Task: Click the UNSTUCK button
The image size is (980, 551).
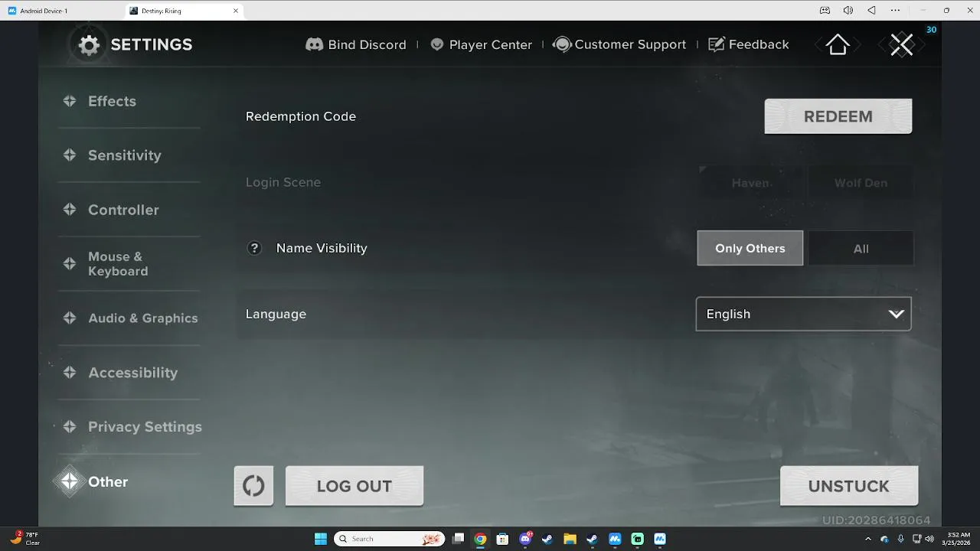Action: (x=848, y=486)
